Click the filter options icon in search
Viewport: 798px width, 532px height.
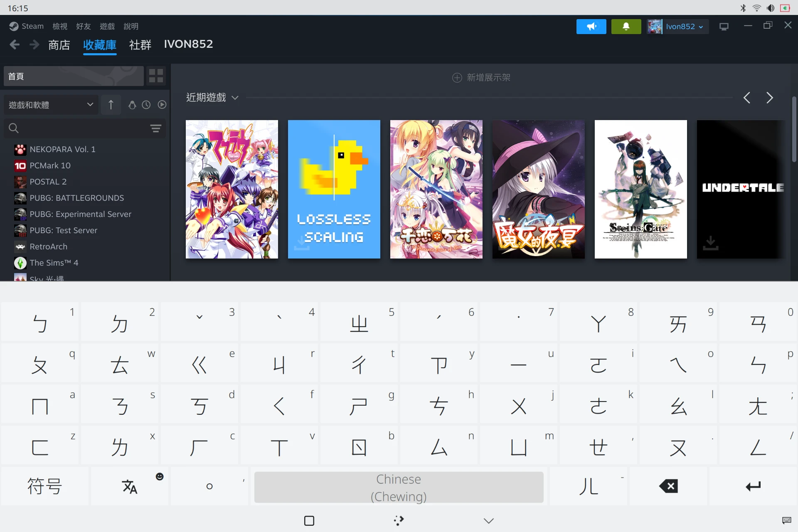pos(155,128)
